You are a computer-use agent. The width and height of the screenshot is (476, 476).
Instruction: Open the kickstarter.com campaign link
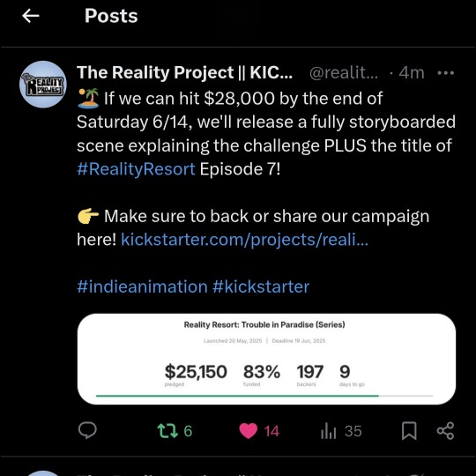244,240
